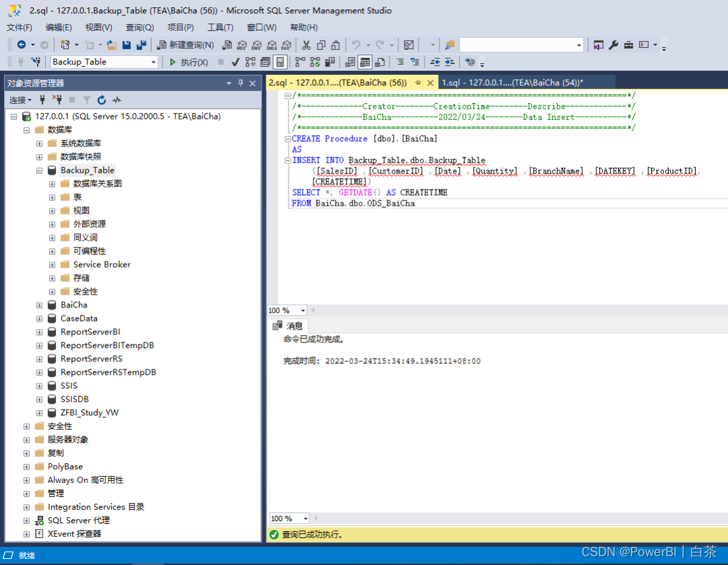Pin the 对象资源管理器 panel

point(241,83)
